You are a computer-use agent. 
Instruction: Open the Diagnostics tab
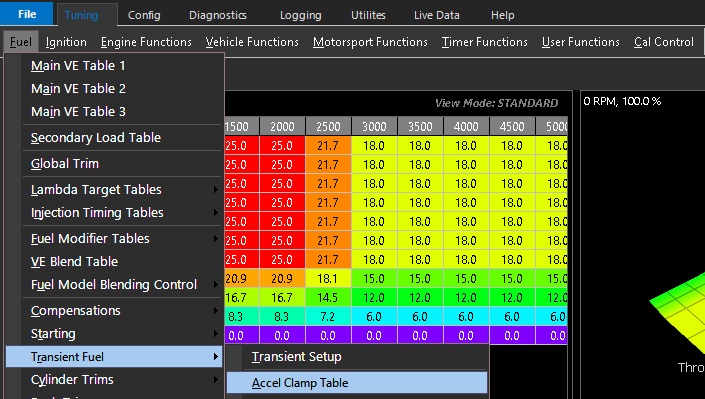[x=218, y=15]
